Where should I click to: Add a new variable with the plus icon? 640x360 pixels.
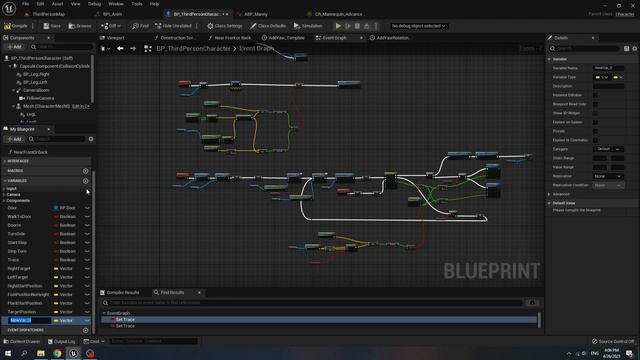(85, 180)
